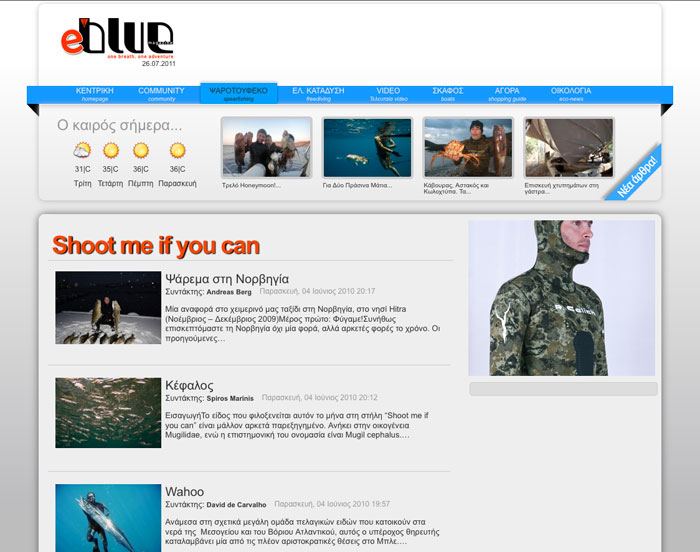Click the Νέα άρθρα corner ribbon
Screen dimensions: 700x552
click(x=634, y=176)
